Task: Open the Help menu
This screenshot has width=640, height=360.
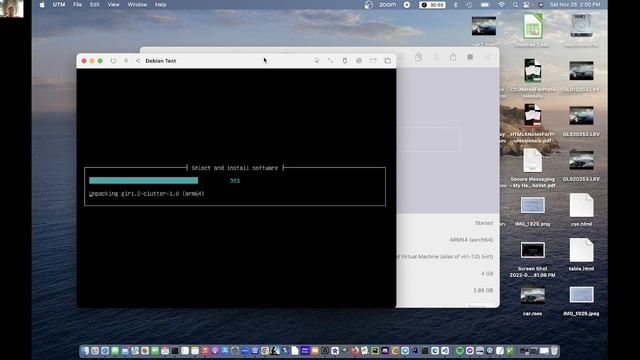Action: 160,5
